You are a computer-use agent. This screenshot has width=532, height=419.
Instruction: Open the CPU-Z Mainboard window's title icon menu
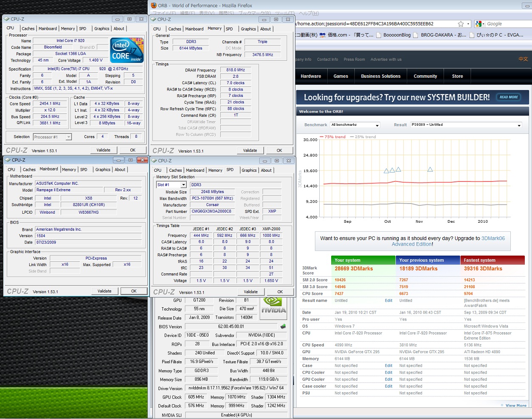8,160
